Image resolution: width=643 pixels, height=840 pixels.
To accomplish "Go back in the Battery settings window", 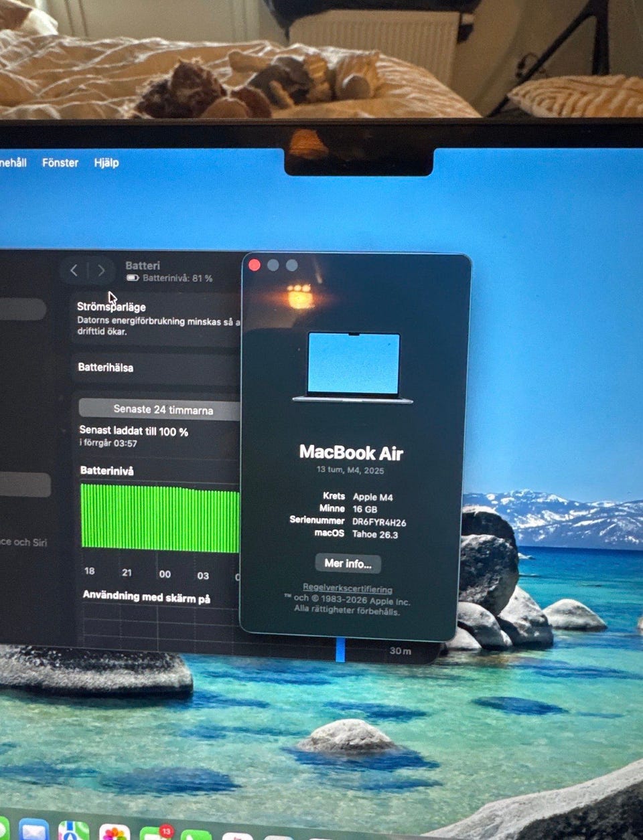I will click(74, 270).
